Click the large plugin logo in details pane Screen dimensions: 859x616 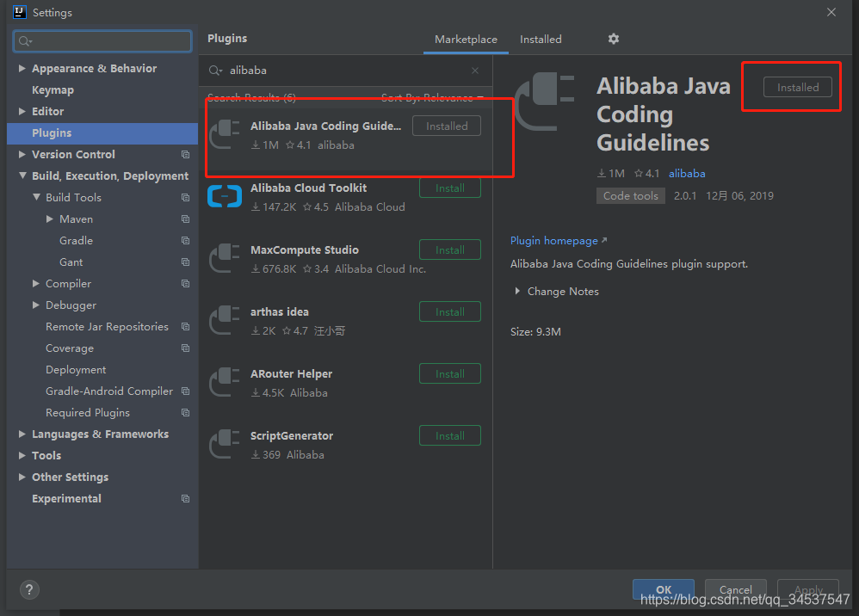point(544,102)
